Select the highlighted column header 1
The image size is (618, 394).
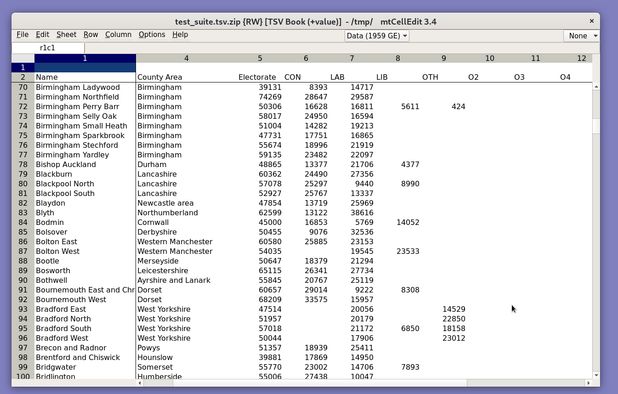pos(85,58)
